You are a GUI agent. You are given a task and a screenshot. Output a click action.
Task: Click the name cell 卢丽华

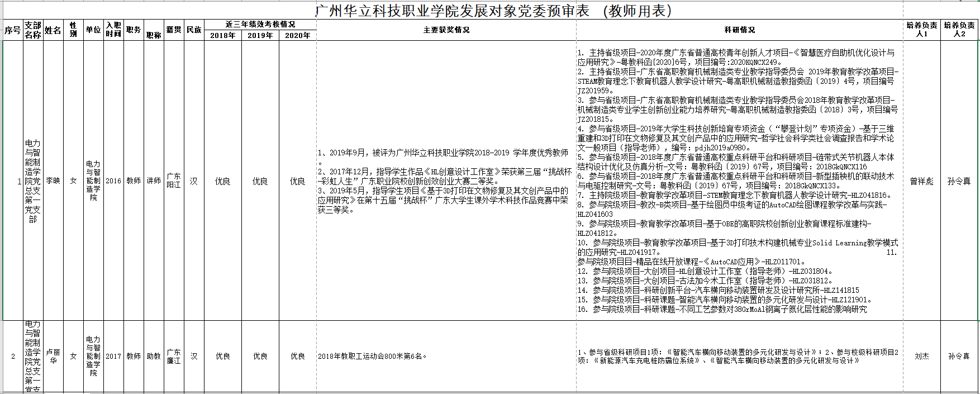pyautogui.click(x=53, y=357)
